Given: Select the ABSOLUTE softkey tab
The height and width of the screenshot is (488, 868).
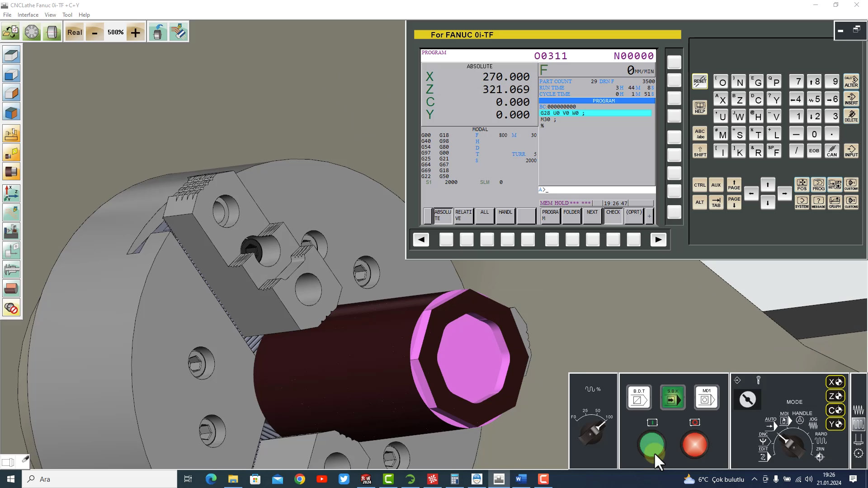Looking at the screenshot, I should pos(443,216).
